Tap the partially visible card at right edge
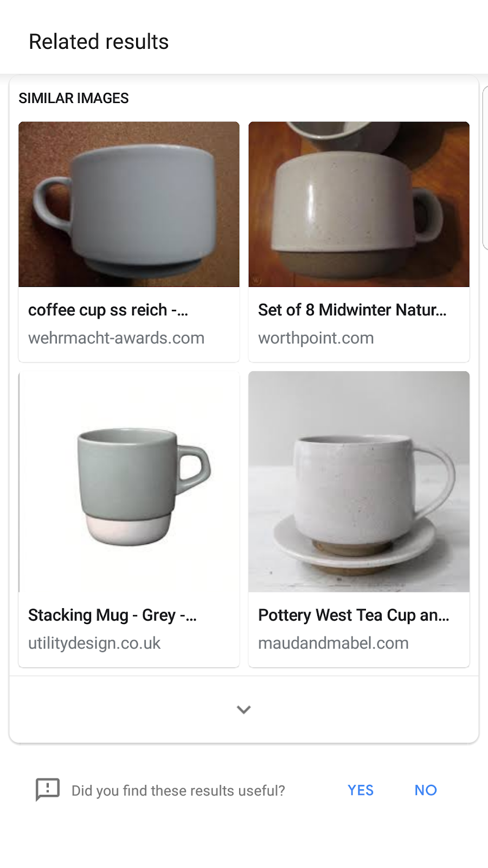Viewport: 488px width, 868px height. point(485,168)
